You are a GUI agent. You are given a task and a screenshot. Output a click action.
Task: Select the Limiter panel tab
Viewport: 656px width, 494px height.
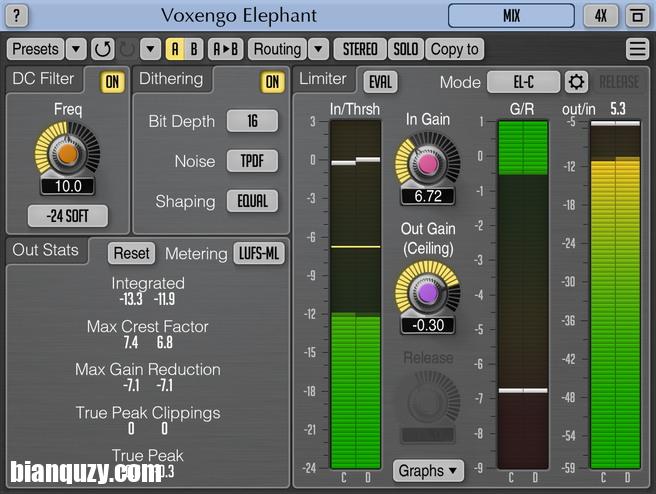pyautogui.click(x=323, y=79)
